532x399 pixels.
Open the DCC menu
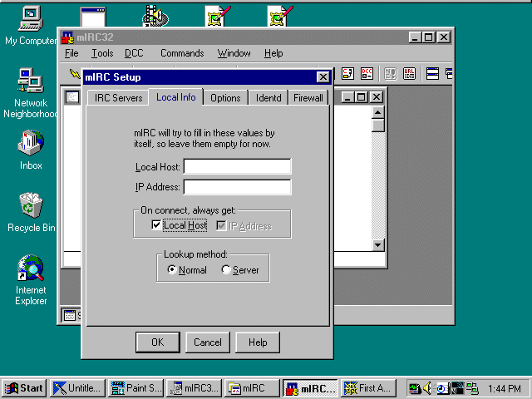click(x=134, y=53)
